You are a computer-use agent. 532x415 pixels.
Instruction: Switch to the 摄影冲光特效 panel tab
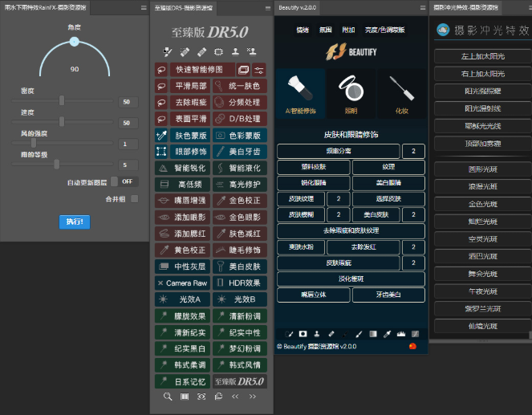click(x=466, y=8)
